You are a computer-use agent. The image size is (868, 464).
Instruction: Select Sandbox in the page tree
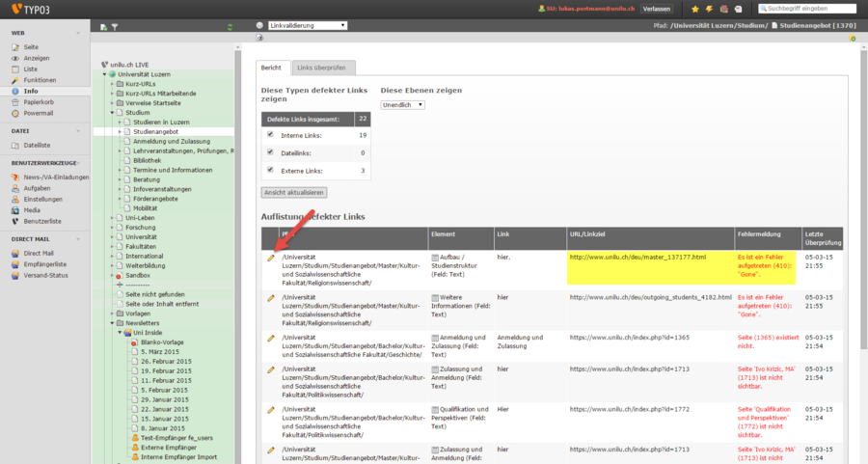tap(137, 275)
